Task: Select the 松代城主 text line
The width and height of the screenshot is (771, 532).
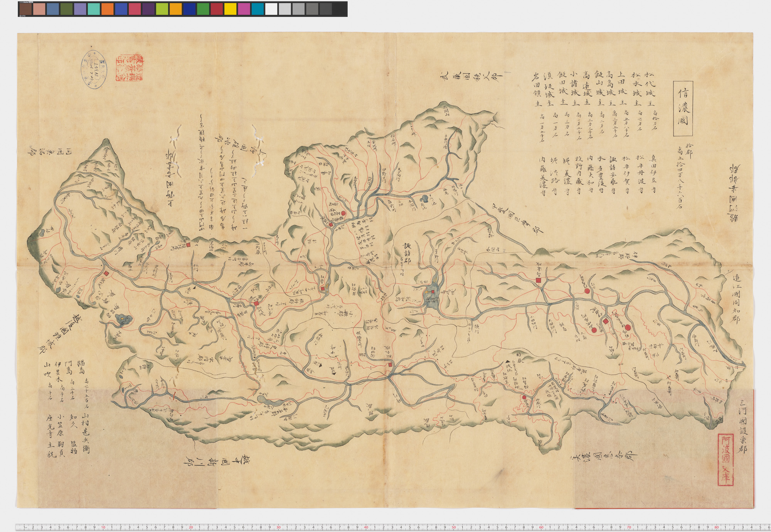Action: (x=650, y=89)
